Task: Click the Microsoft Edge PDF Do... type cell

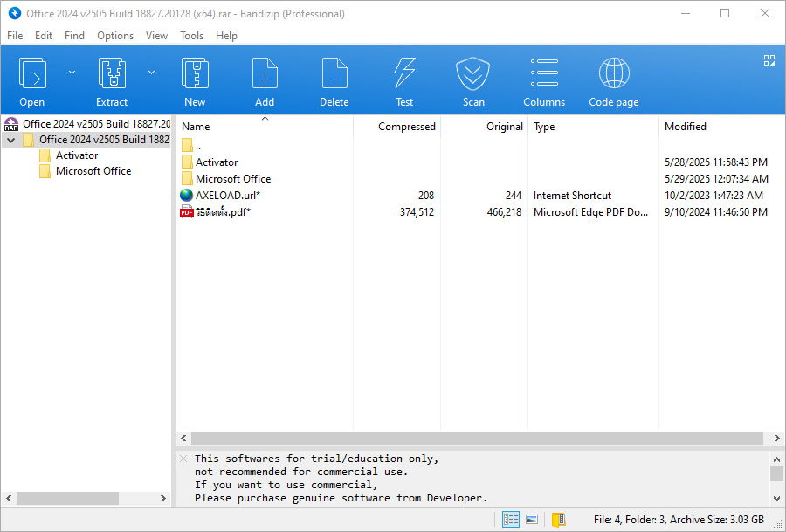Action: pos(590,212)
